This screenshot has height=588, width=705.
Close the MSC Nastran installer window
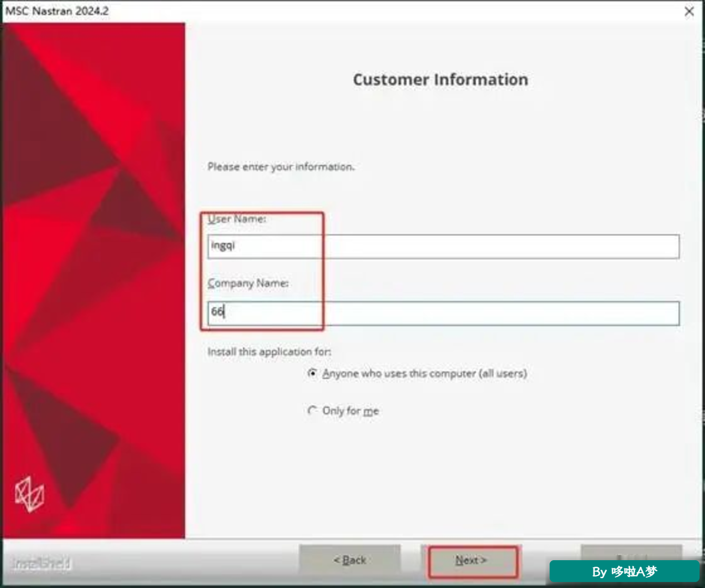tap(689, 11)
